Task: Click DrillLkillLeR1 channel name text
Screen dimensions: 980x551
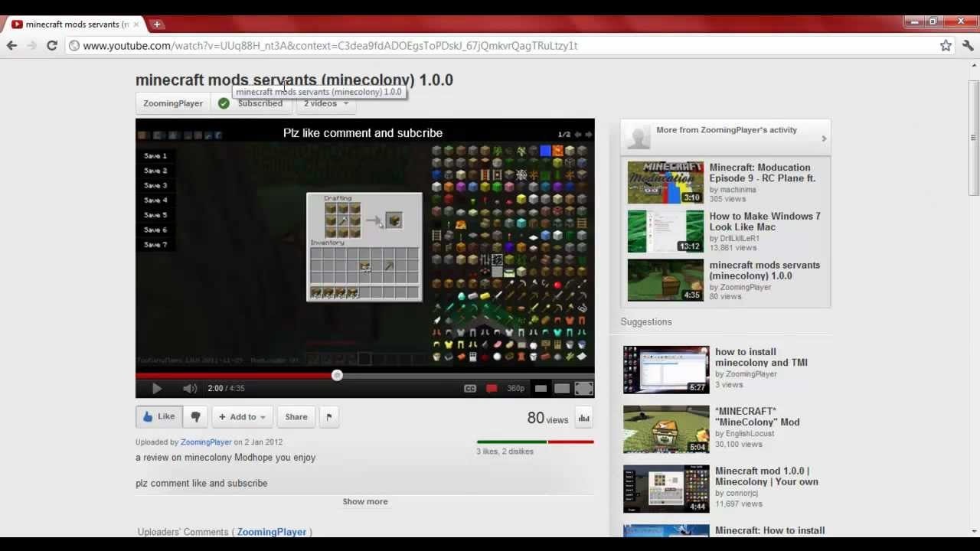Action: click(x=739, y=238)
